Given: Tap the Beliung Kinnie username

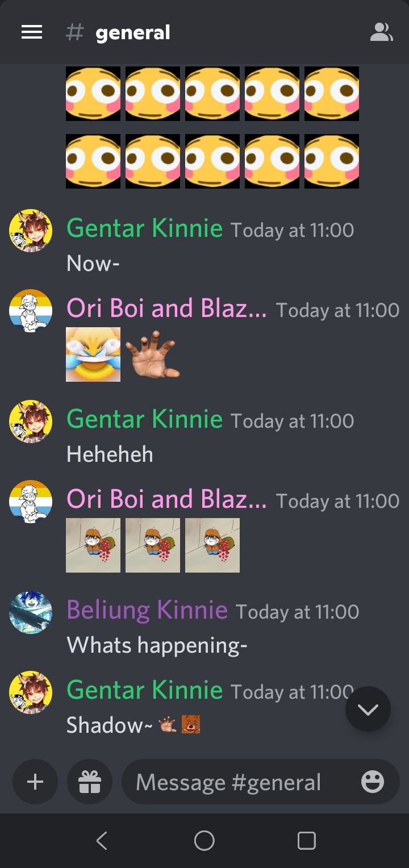Looking at the screenshot, I should [x=147, y=610].
